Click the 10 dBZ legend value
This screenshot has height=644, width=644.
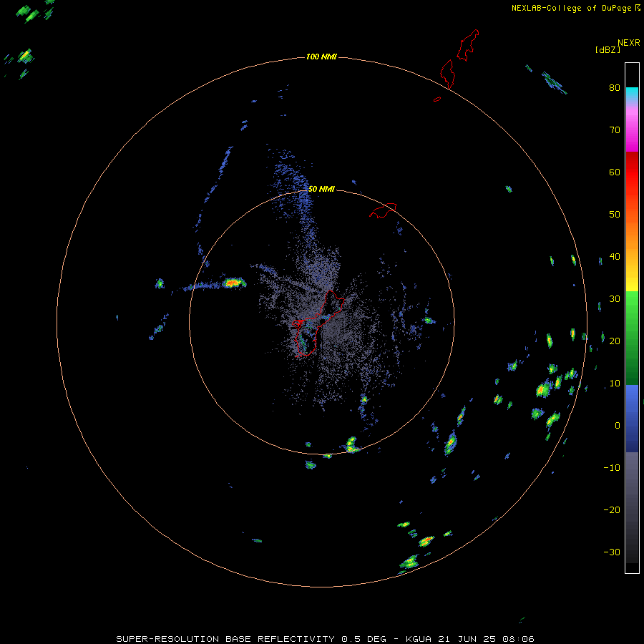pyautogui.click(x=615, y=384)
